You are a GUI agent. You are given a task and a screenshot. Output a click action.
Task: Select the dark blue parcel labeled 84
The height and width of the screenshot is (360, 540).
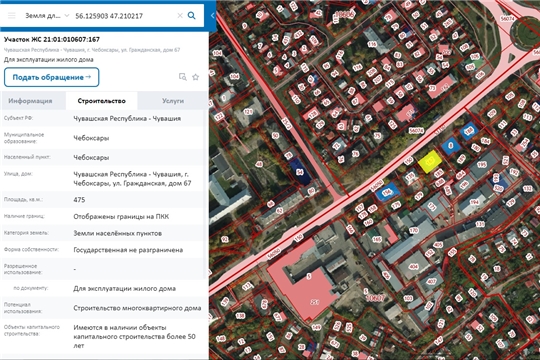point(300,172)
